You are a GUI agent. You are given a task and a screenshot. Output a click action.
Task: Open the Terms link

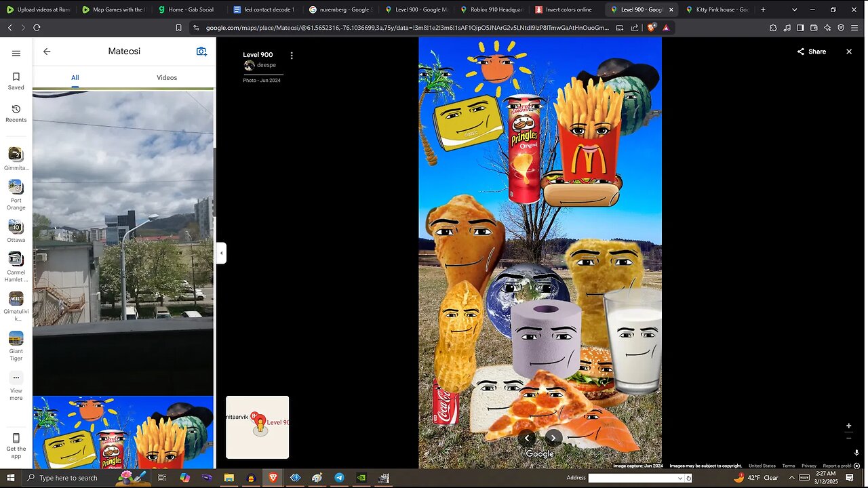point(789,466)
